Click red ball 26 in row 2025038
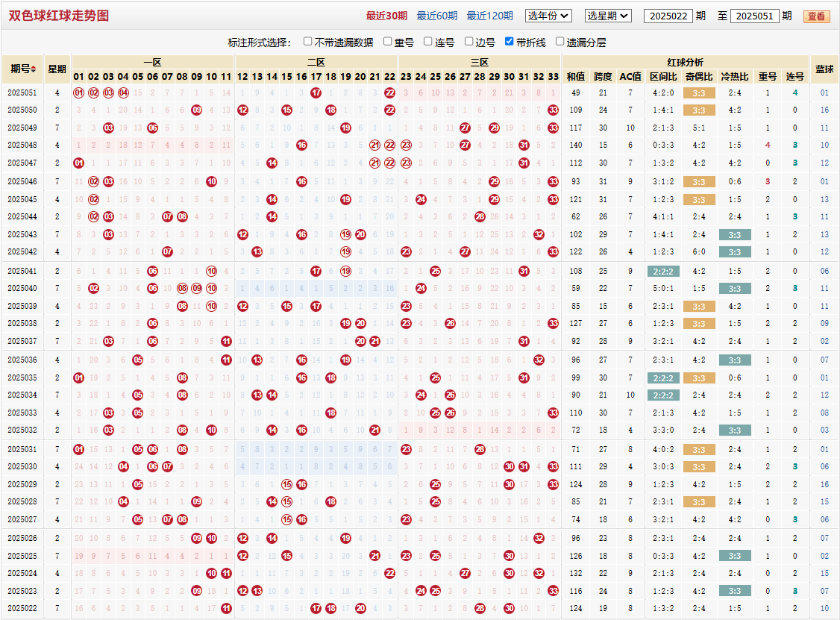This screenshot has height=620, width=840. point(451,323)
